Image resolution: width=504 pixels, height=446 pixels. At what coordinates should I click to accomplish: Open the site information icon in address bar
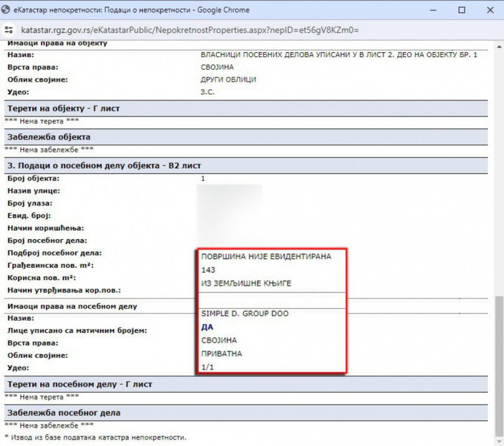[x=8, y=30]
